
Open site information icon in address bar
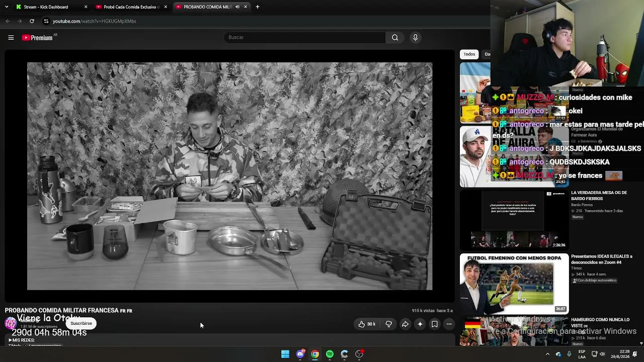[x=46, y=21]
